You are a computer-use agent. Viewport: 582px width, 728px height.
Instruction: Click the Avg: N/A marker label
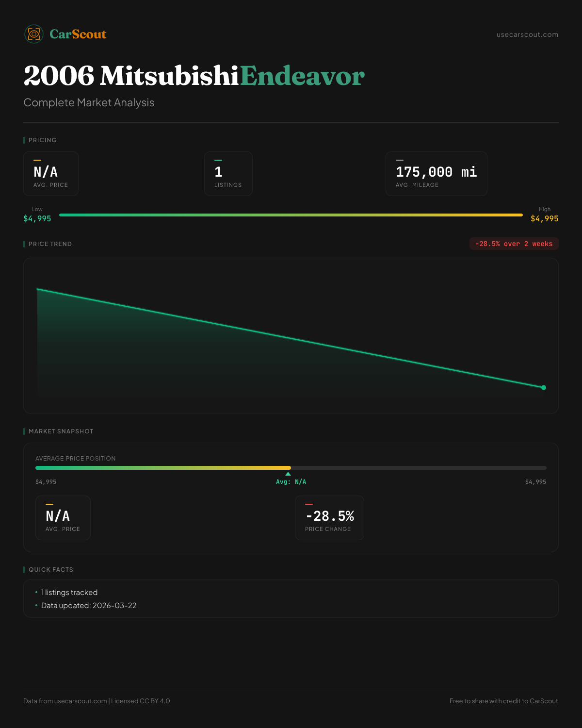pos(291,482)
